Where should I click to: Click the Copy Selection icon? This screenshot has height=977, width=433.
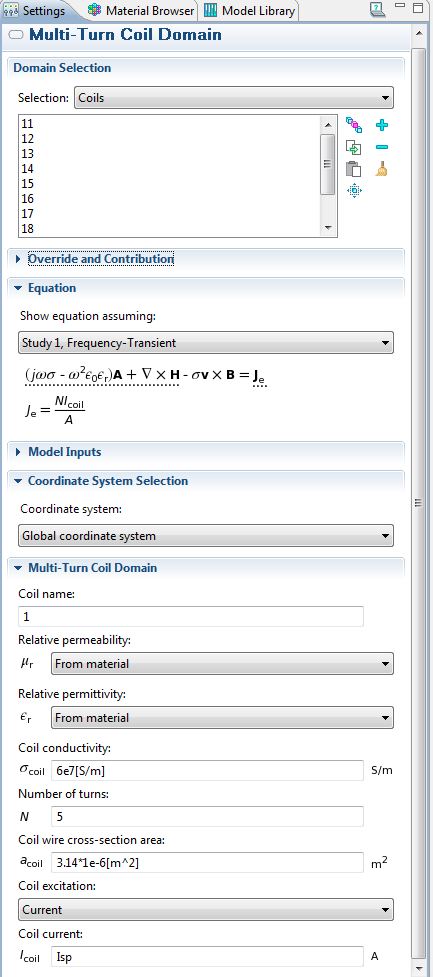[354, 148]
